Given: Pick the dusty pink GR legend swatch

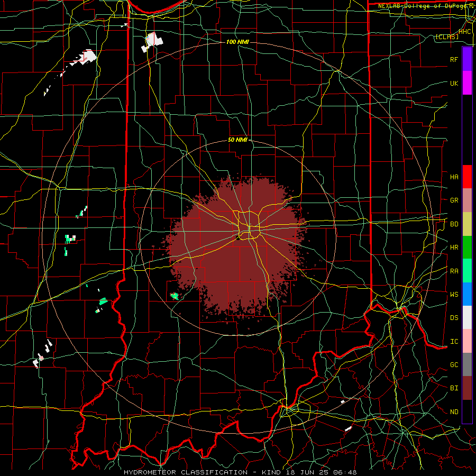Looking at the screenshot, I should [467, 200].
